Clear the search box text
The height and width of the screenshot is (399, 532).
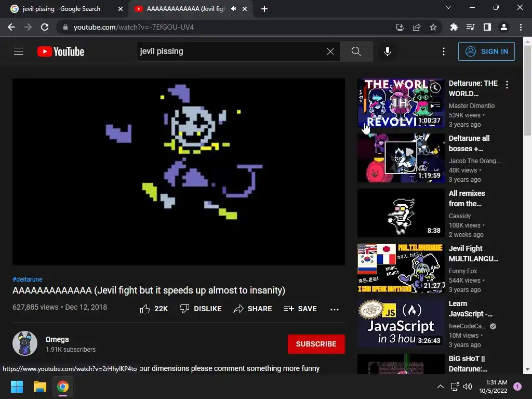point(330,51)
